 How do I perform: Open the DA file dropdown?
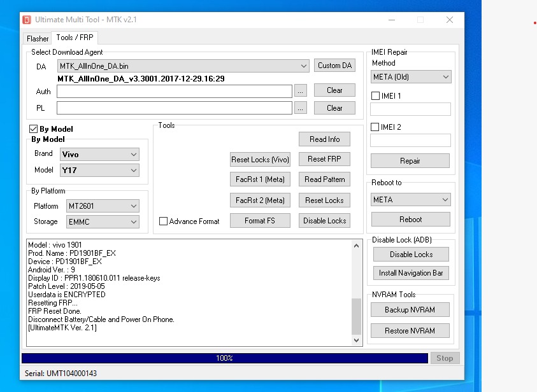click(x=183, y=66)
